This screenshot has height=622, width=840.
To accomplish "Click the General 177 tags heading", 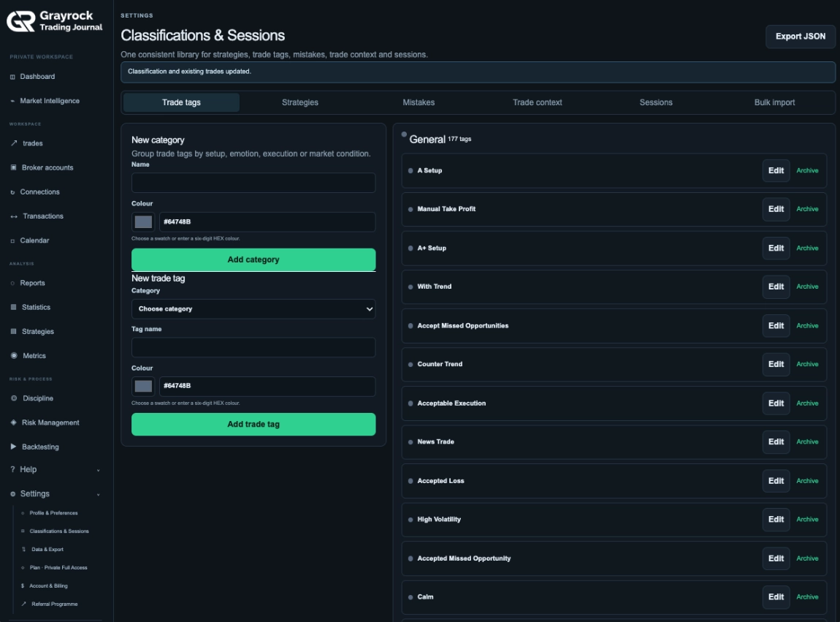I will (x=440, y=140).
